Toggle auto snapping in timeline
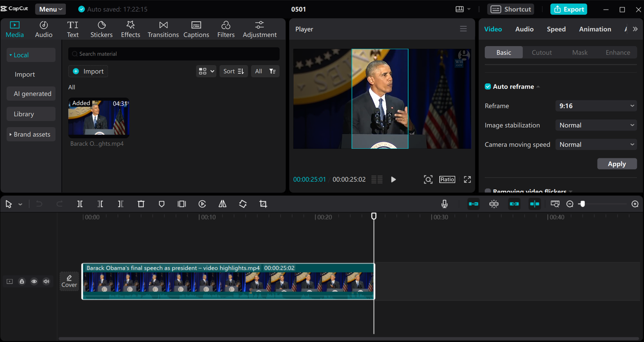The height and width of the screenshot is (342, 644). tap(494, 204)
